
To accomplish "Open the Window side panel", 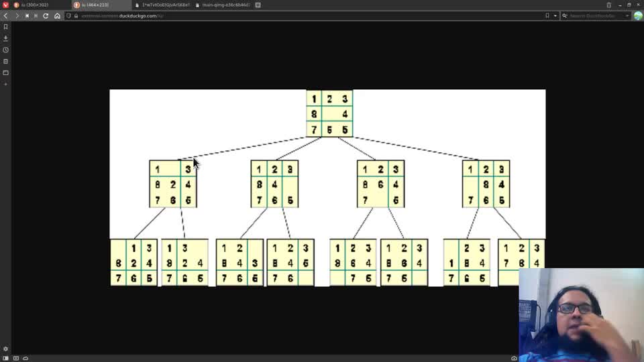I will click(x=6, y=72).
